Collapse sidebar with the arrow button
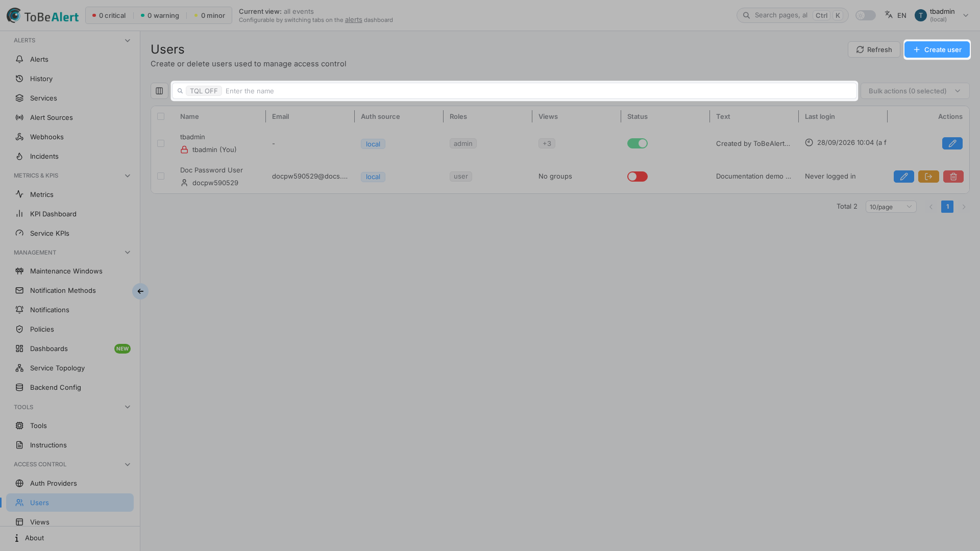The width and height of the screenshot is (980, 551). (x=140, y=291)
